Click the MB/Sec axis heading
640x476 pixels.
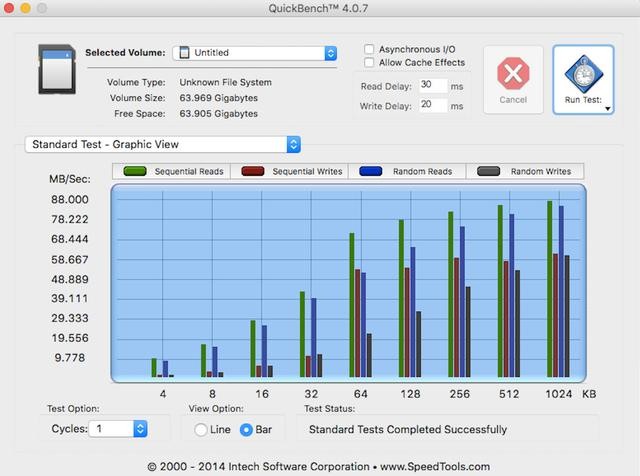point(70,179)
